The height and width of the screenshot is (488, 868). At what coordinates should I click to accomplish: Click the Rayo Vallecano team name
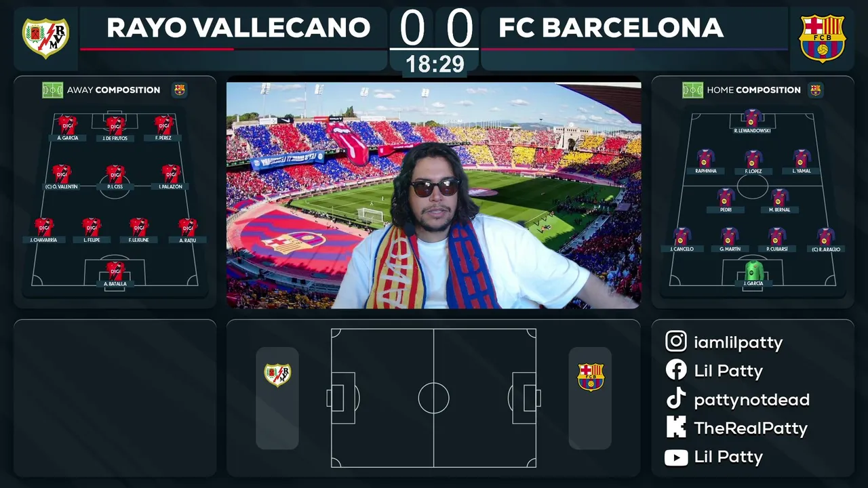[x=239, y=28]
